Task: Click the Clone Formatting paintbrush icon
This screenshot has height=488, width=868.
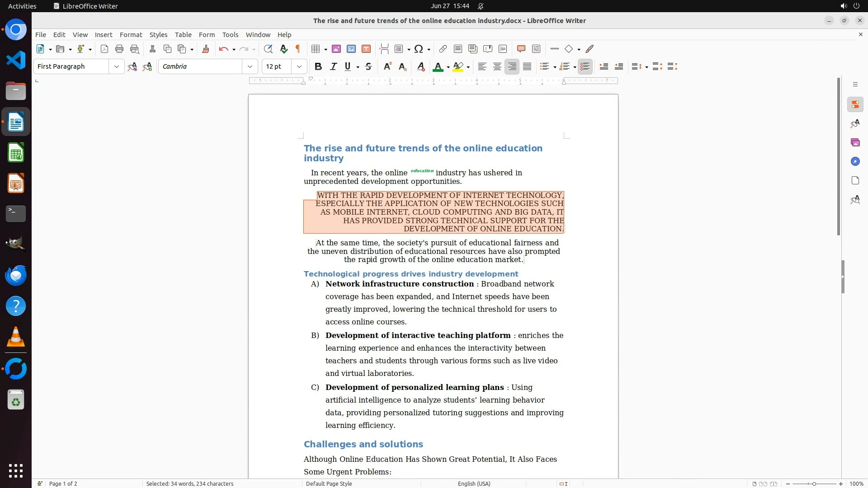Action: click(x=206, y=49)
